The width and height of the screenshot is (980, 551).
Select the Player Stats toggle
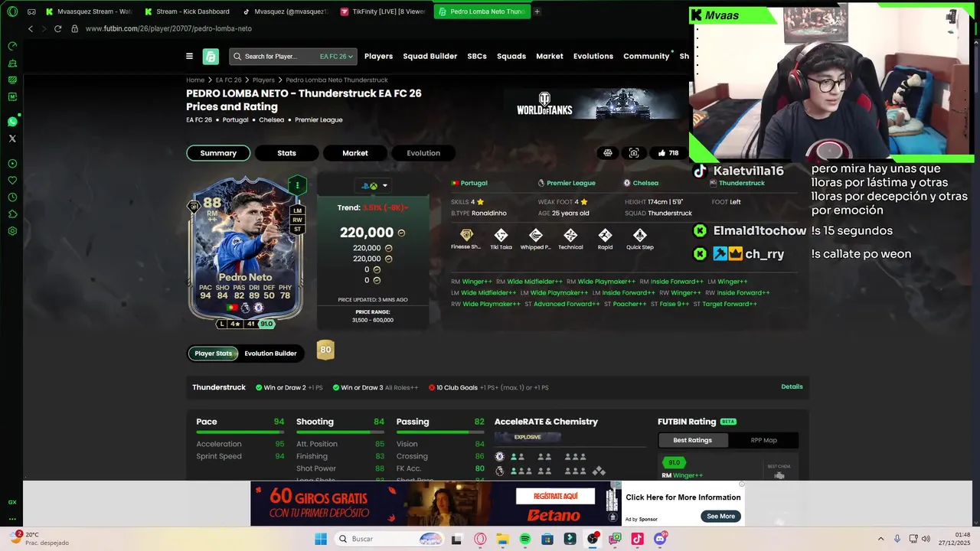[213, 354]
